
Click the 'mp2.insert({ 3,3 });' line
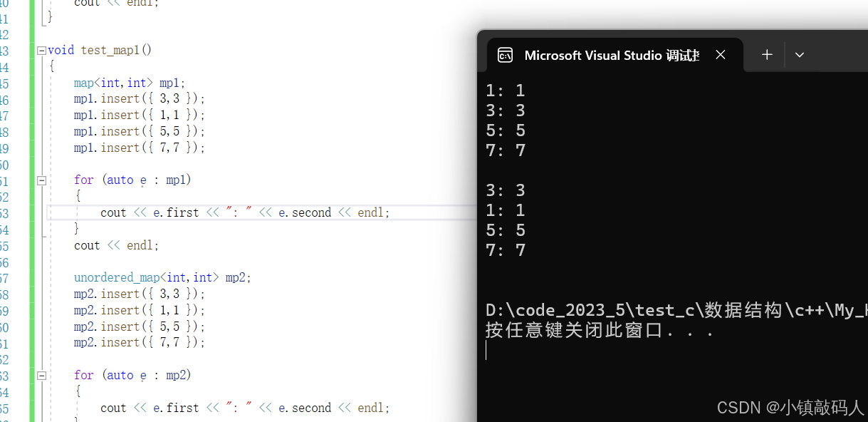point(140,294)
